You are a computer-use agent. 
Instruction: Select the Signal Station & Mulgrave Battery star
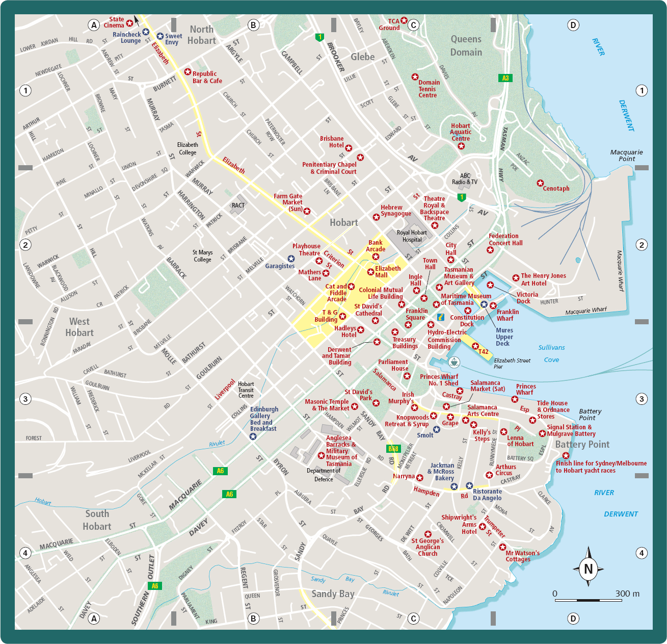click(x=542, y=433)
